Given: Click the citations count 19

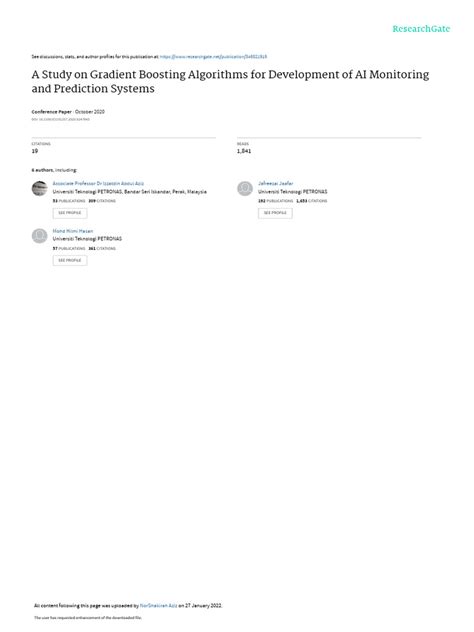Looking at the screenshot, I should (35, 151).
